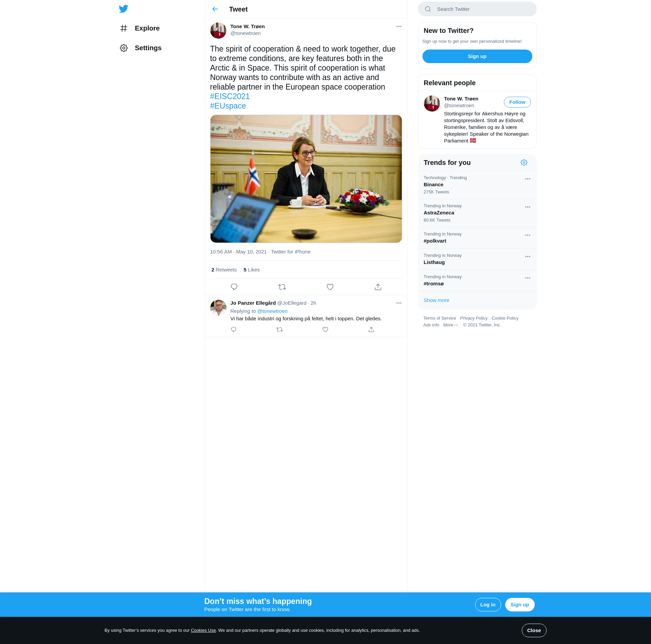Show more trends

click(436, 300)
